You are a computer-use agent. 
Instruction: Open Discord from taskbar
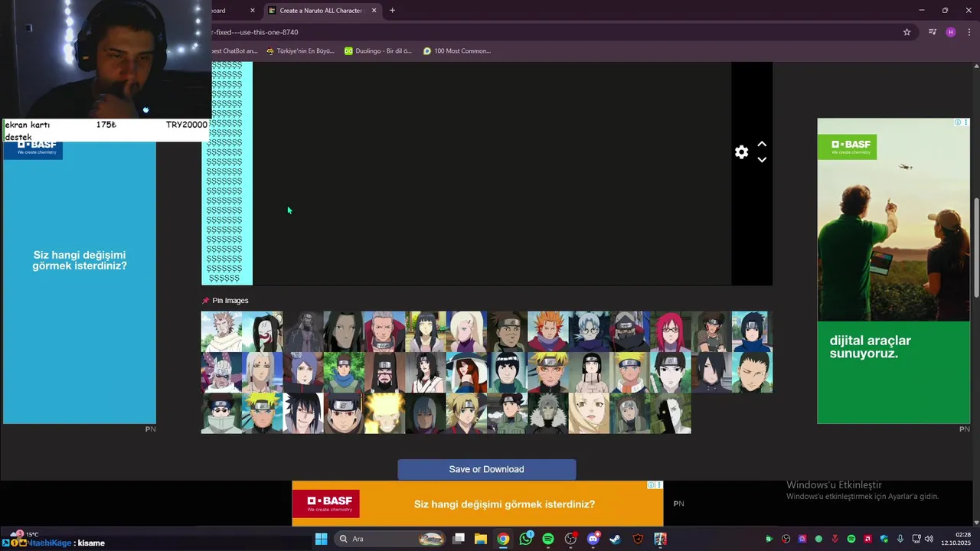pos(593,539)
